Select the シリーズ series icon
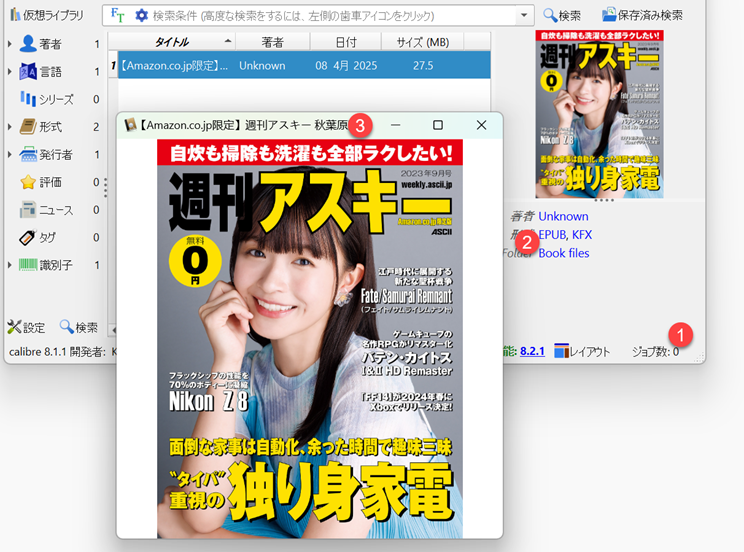The image size is (744, 552). point(28,99)
